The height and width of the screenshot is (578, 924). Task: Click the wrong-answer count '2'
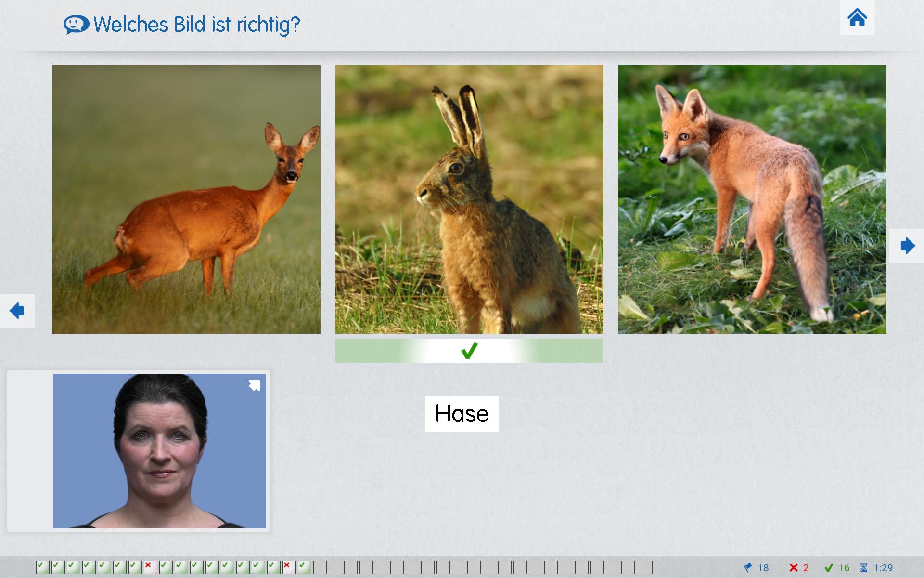click(x=806, y=568)
